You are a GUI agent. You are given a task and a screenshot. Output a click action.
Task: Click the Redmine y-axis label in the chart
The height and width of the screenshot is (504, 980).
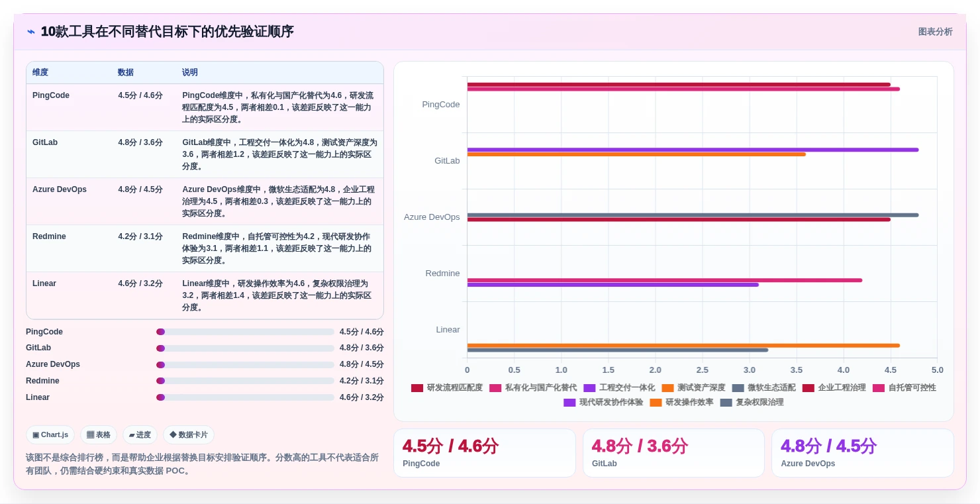click(442, 274)
